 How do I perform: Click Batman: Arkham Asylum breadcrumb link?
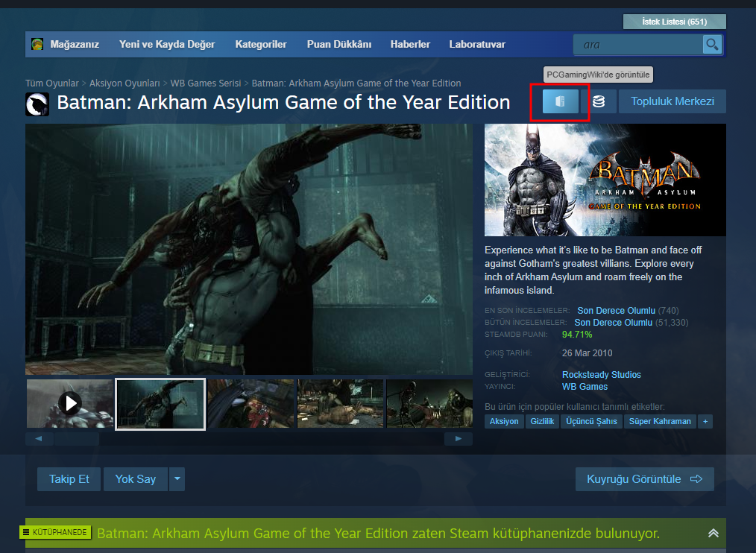(356, 83)
